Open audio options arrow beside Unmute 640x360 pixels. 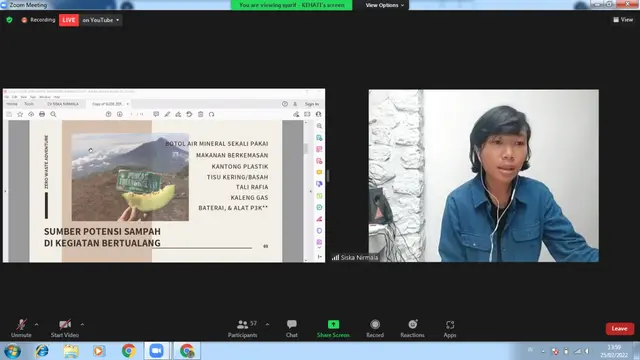point(37,324)
